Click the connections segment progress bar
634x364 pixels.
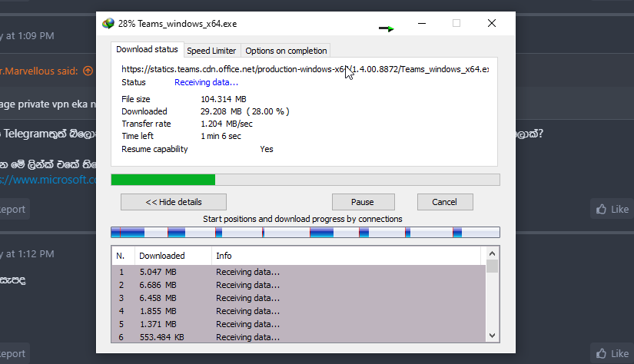coord(305,232)
